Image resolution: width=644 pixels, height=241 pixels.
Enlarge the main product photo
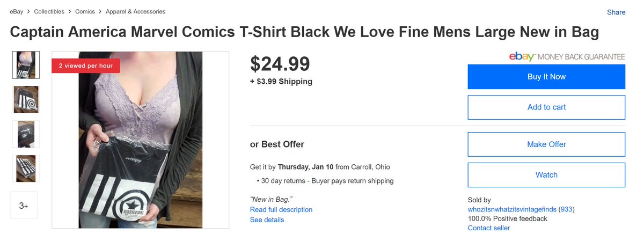point(141,140)
